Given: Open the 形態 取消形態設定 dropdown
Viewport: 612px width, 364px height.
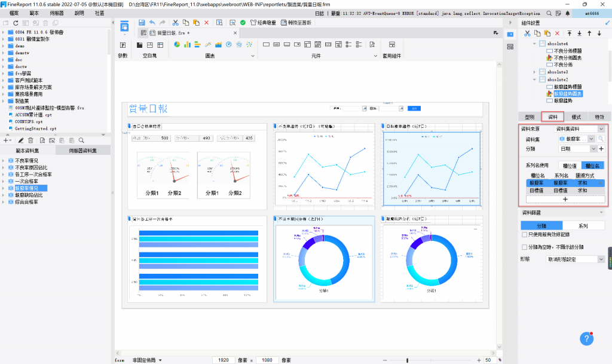Looking at the screenshot, I should pos(575,259).
